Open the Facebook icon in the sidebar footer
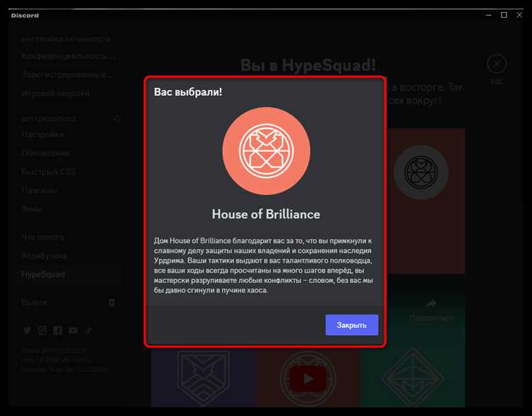Screen dimensions: 532x416 coord(57,330)
